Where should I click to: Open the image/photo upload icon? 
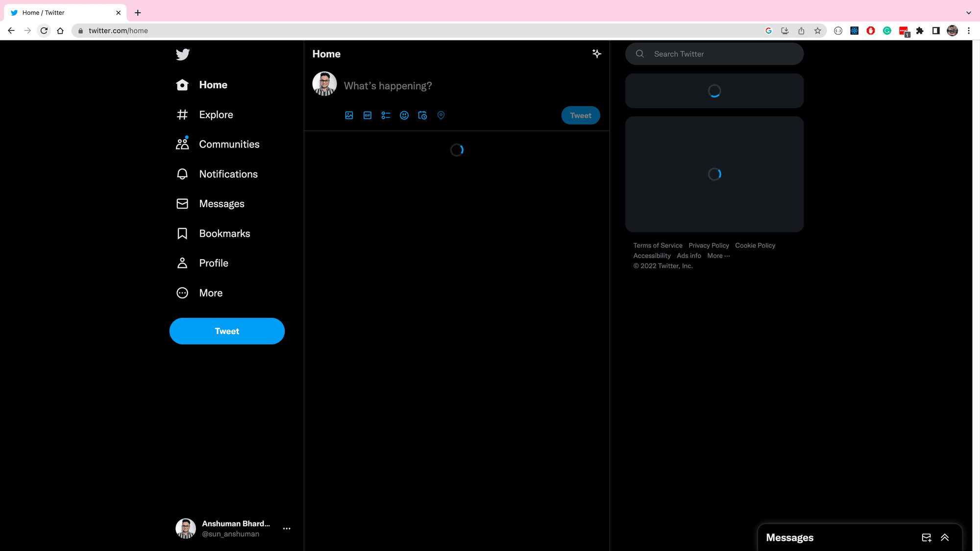(x=349, y=115)
